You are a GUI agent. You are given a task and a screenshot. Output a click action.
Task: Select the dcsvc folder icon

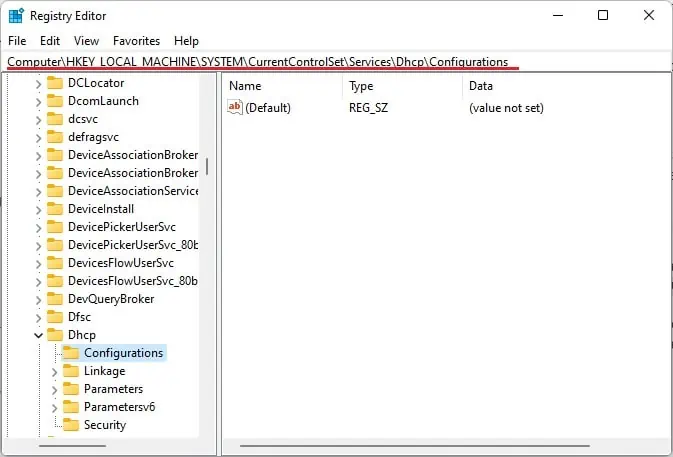55,118
